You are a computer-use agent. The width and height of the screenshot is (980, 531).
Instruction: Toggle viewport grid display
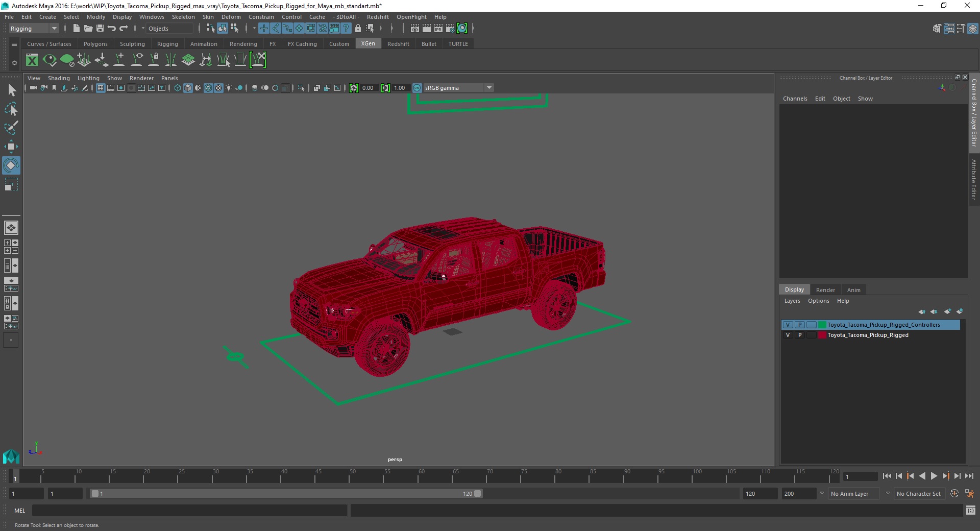tap(101, 88)
